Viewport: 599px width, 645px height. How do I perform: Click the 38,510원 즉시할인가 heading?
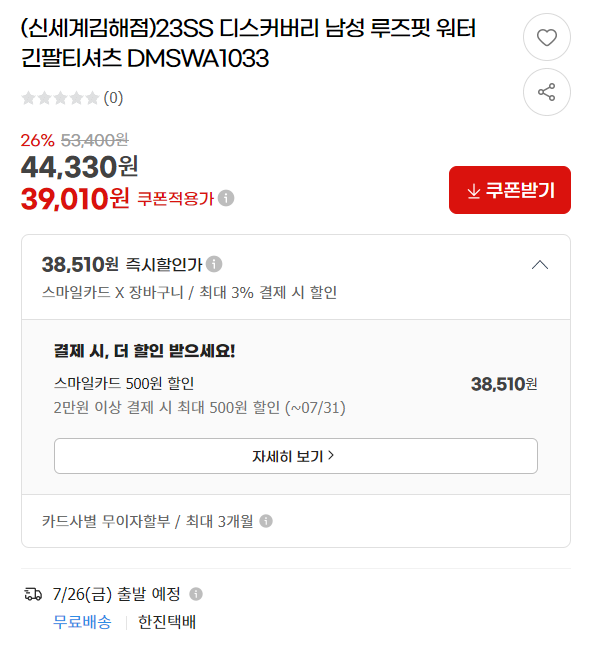tap(122, 264)
